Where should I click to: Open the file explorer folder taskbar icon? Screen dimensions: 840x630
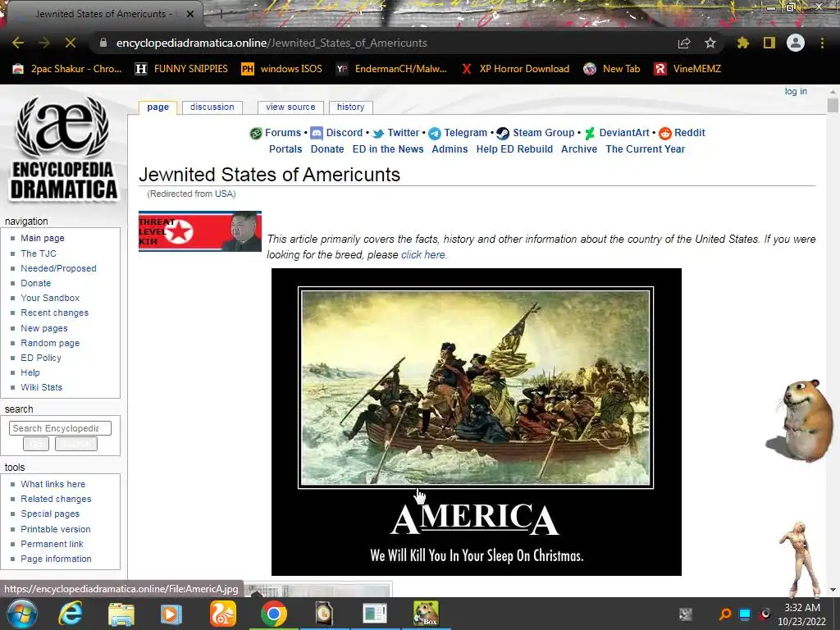pos(121,614)
